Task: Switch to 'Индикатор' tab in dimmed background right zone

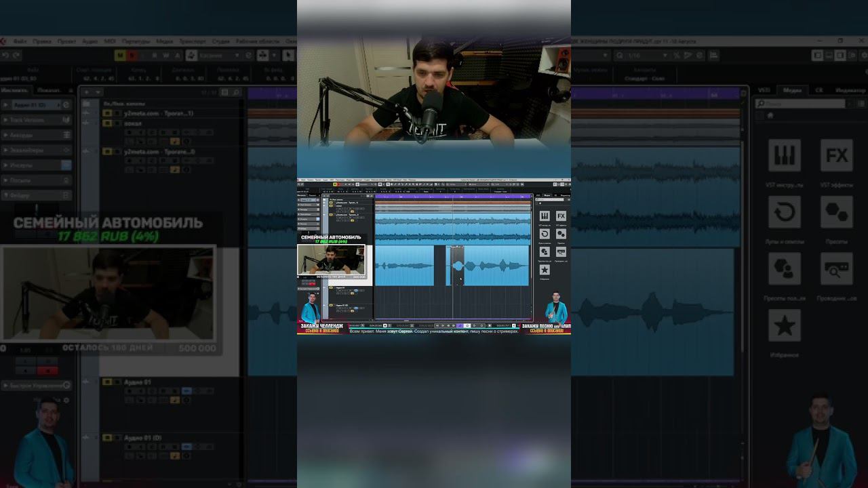Action: tap(850, 90)
